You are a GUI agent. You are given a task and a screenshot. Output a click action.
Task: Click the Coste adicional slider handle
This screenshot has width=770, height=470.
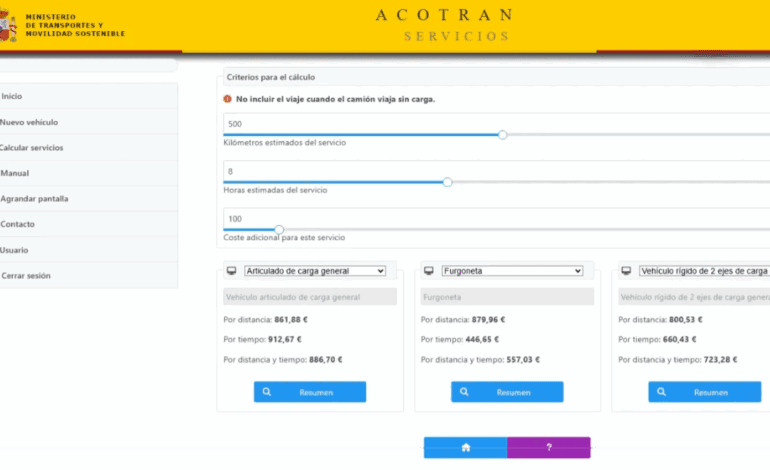point(279,229)
